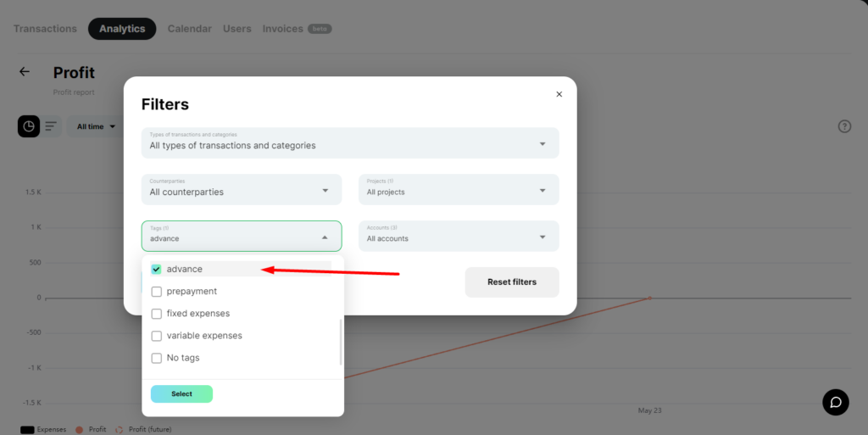868x435 pixels.
Task: Select the pie chart view icon
Action: point(29,126)
